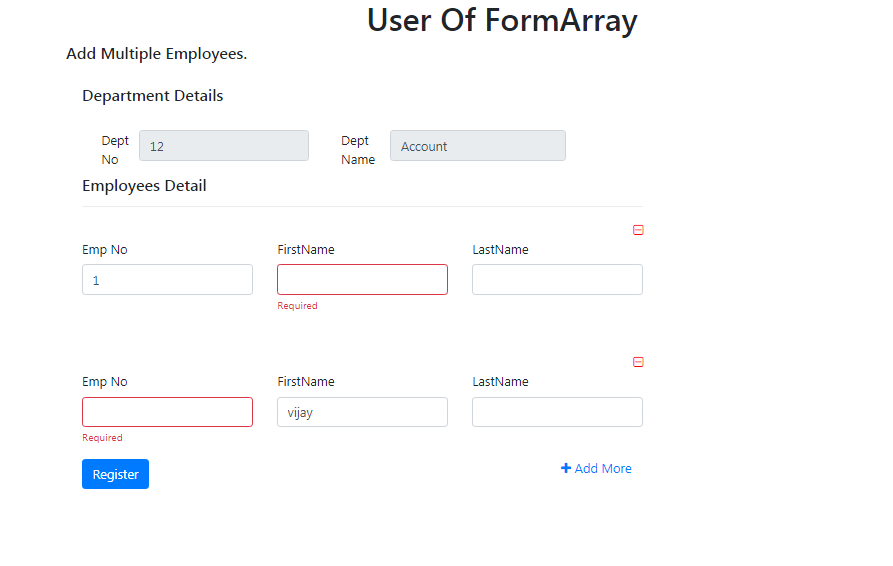Click the empty Emp No field marked Required
Image resolution: width=893 pixels, height=566 pixels.
coord(167,412)
